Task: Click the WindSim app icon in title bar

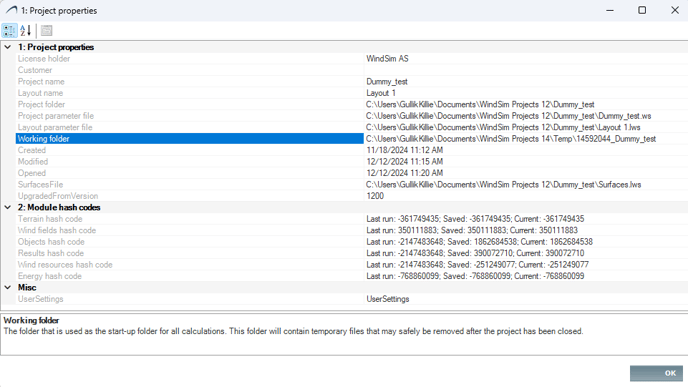Action: (x=11, y=10)
